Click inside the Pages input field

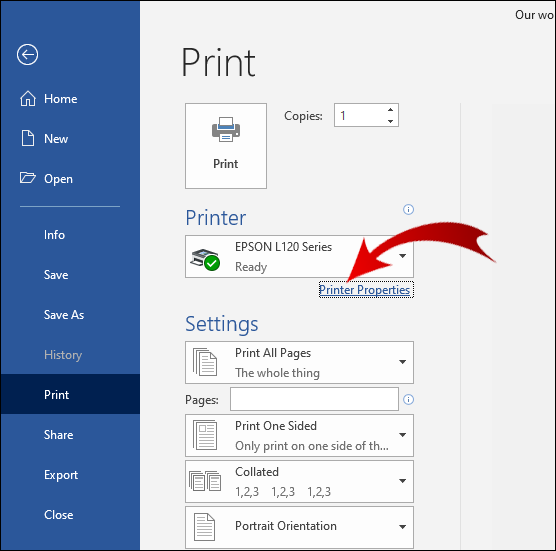314,399
